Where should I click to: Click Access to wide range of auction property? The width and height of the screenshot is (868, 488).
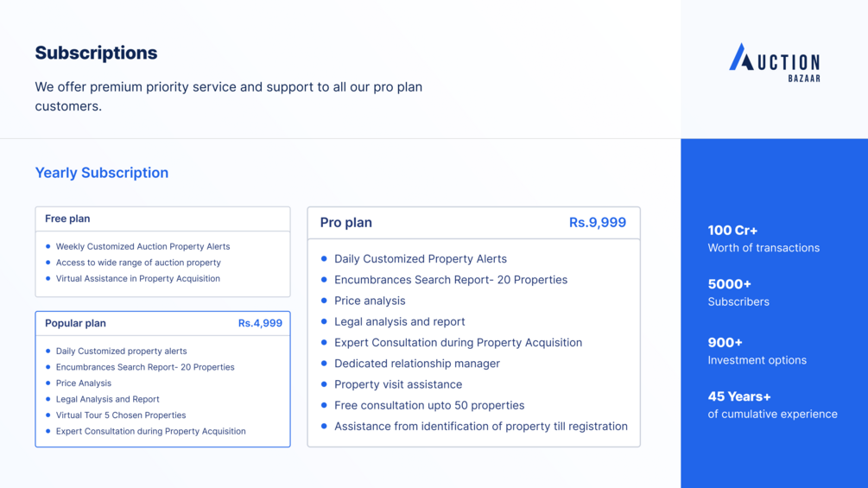(138, 263)
